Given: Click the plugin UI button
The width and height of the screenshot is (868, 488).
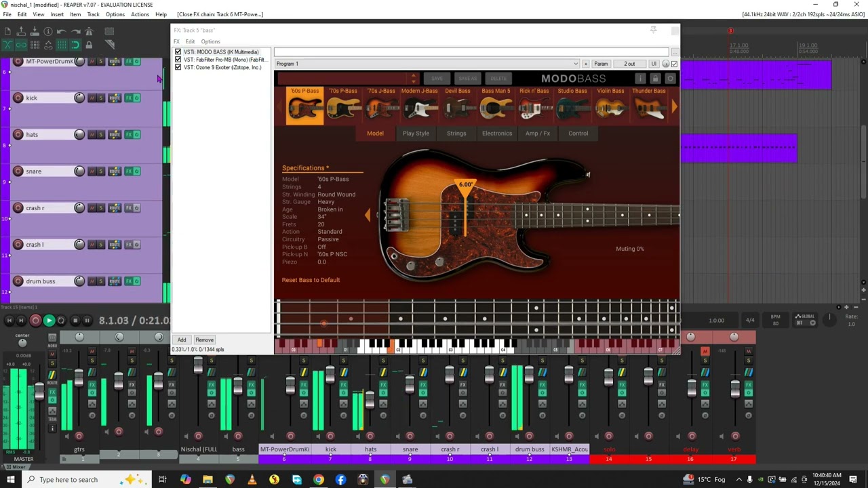Looking at the screenshot, I should (x=654, y=64).
